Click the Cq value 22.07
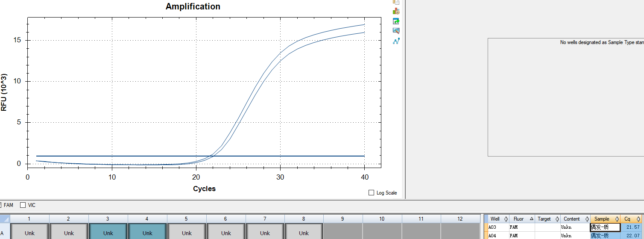This screenshot has width=644, height=239. click(x=631, y=236)
